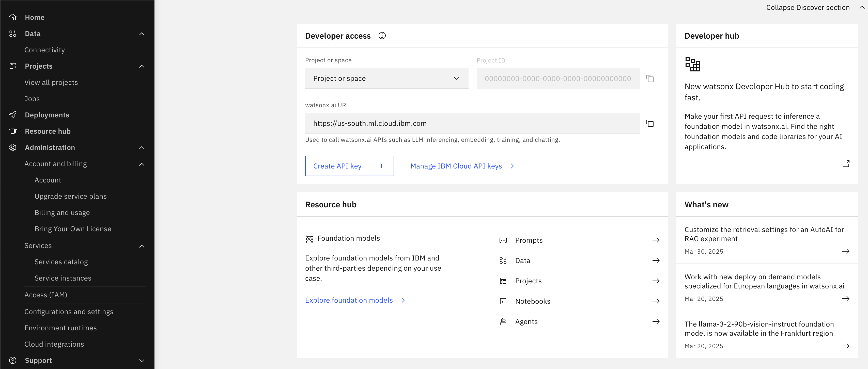Click the plus icon in Create API key
868x369 pixels.
(381, 166)
